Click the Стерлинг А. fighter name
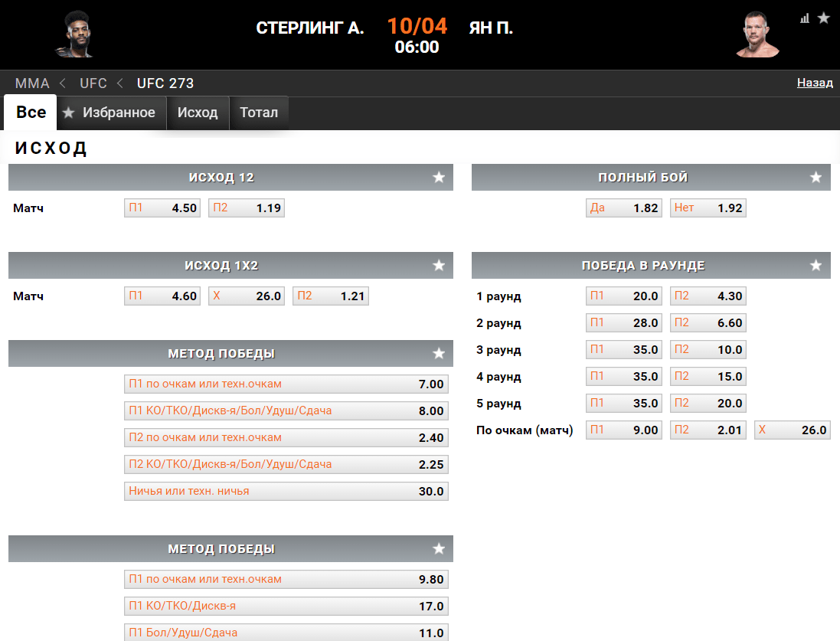 tap(309, 28)
